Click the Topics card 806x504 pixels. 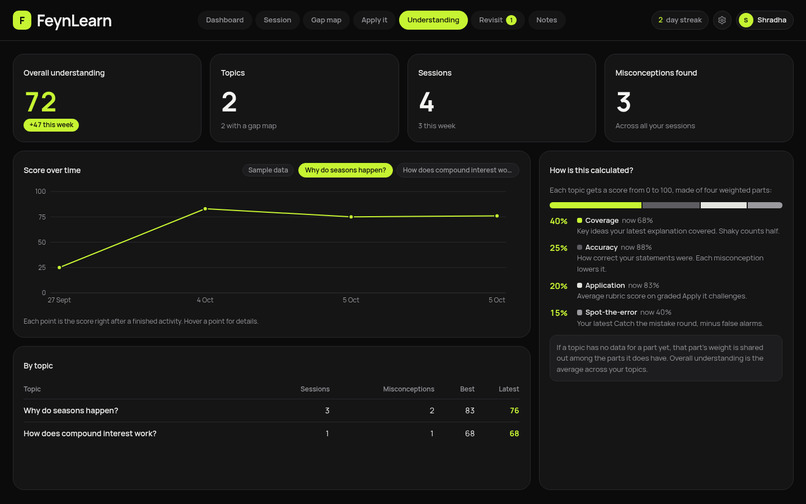[304, 98]
